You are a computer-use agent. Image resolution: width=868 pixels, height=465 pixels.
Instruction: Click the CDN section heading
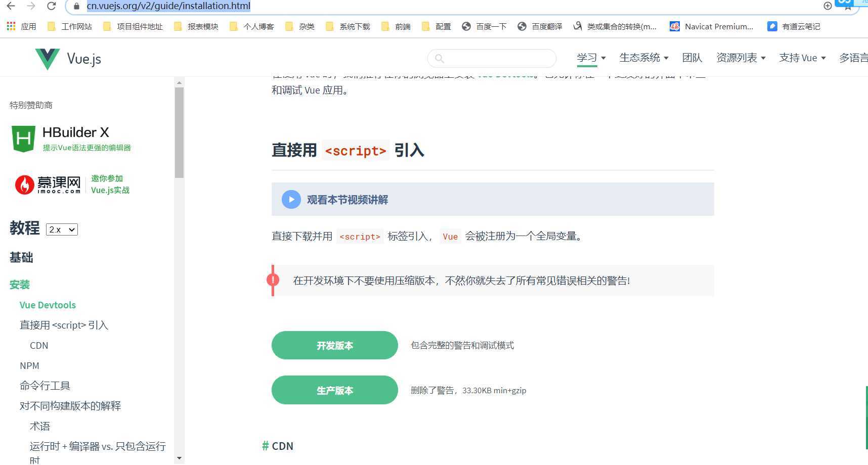283,446
